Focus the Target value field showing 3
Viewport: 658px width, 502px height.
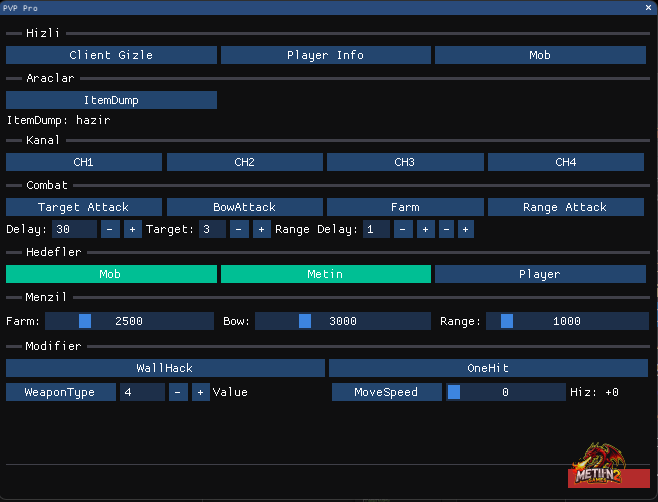point(212,229)
